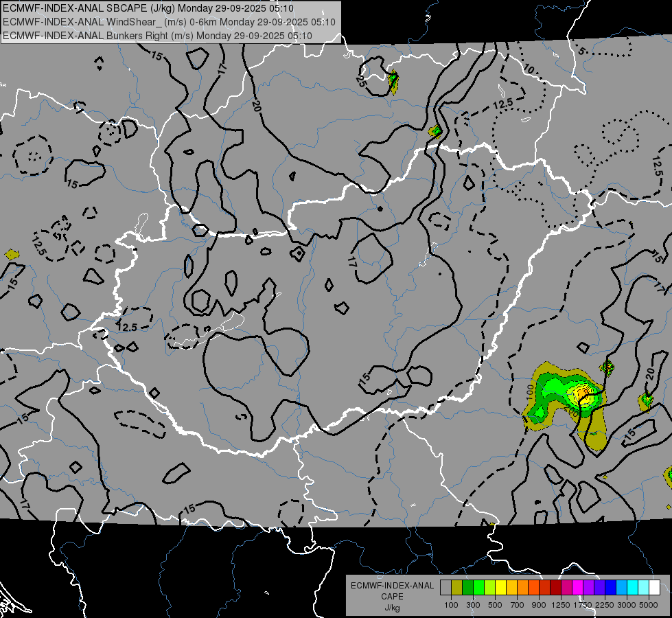
Task: Click the 100 value under legend bar
Action: click(x=451, y=605)
